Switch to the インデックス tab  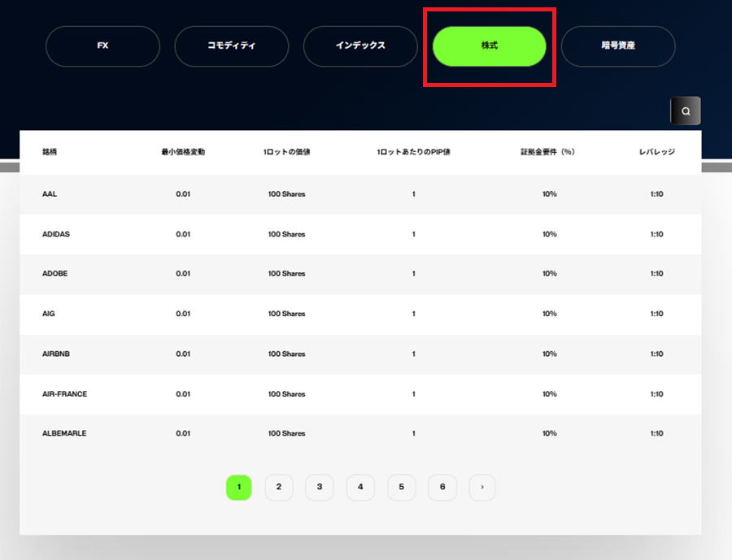(360, 46)
